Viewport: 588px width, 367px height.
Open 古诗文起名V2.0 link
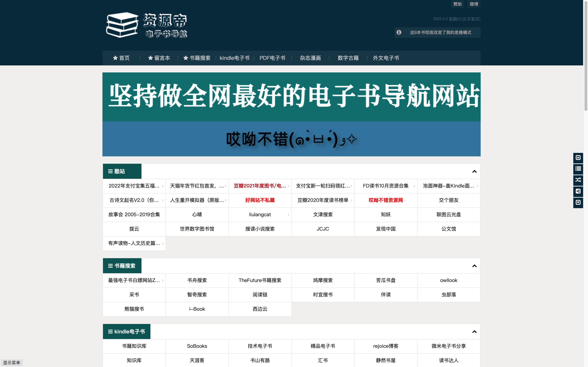(x=134, y=200)
